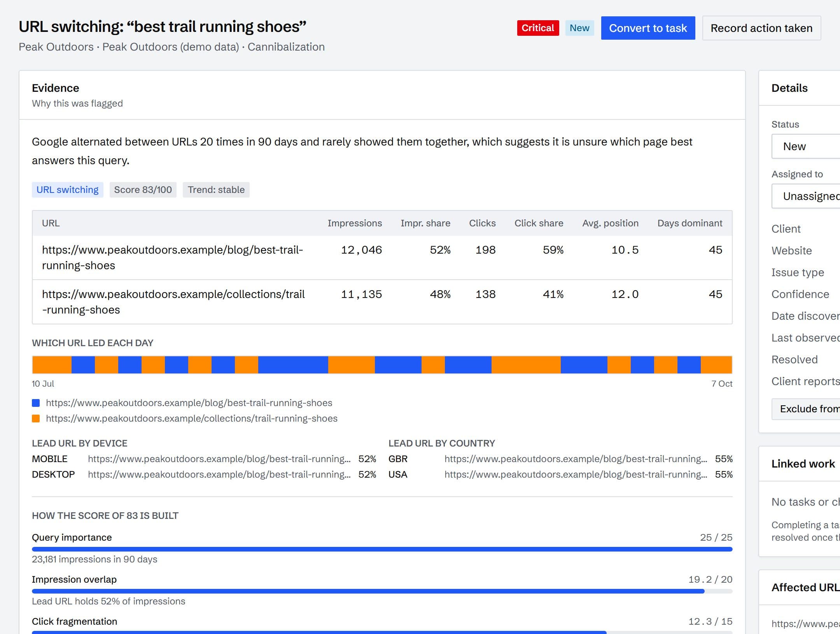Click the Clicks column header
The image size is (840, 634).
482,223
